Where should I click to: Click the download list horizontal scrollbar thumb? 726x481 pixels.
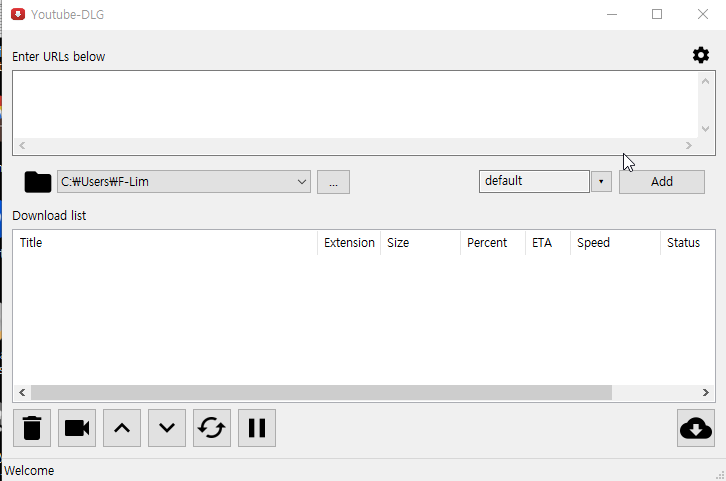[321, 393]
